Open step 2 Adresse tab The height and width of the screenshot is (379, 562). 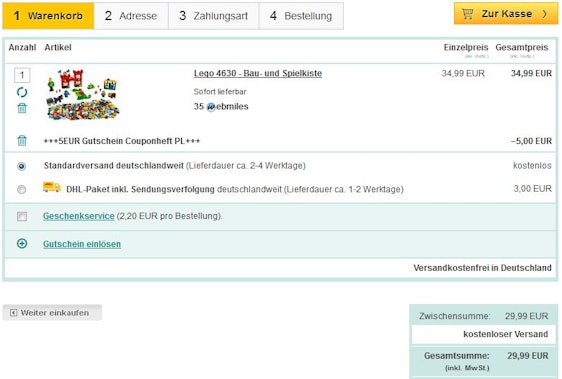pyautogui.click(x=131, y=16)
